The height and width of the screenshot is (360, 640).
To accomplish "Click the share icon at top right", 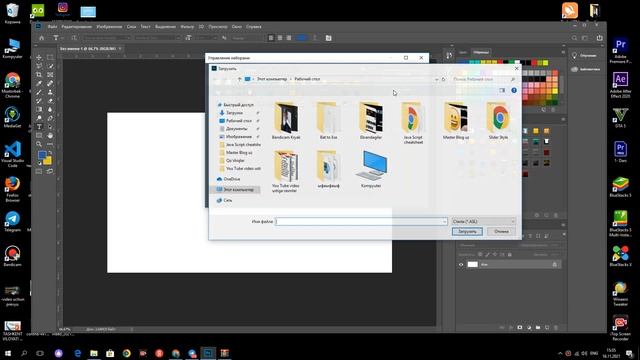I will 600,38.
